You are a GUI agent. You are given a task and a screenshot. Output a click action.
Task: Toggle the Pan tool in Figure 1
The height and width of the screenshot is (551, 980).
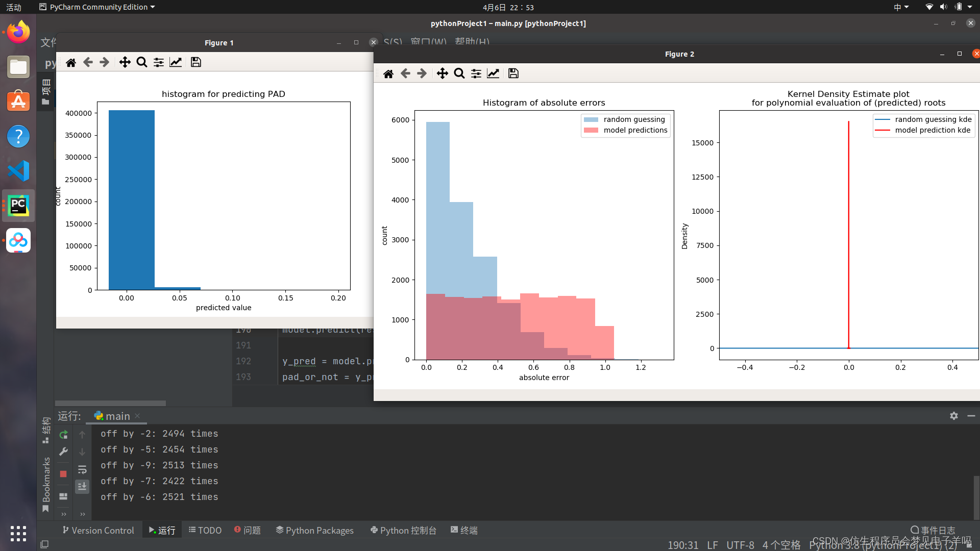125,62
